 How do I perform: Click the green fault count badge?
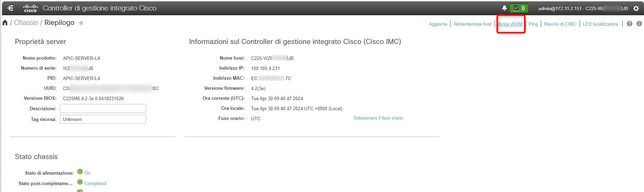[519, 8]
